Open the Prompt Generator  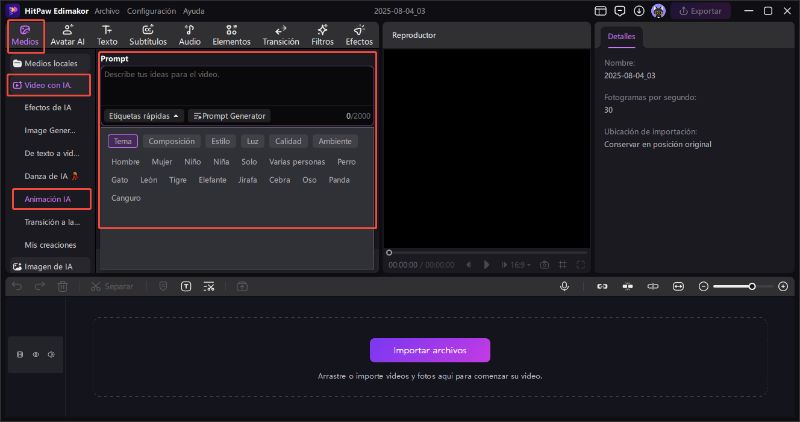(230, 116)
